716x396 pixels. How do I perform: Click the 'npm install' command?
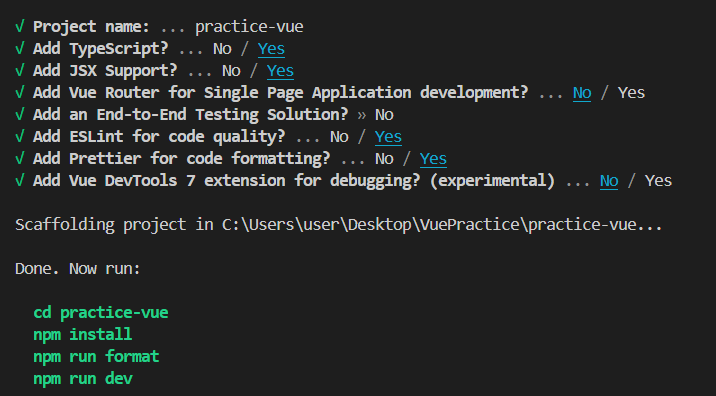pos(83,334)
